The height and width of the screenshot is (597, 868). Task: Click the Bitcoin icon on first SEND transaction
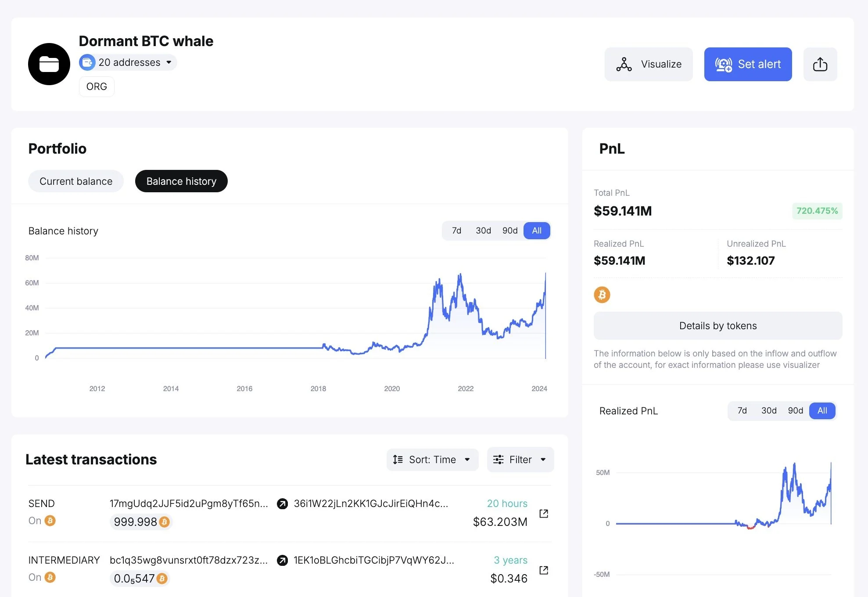click(51, 521)
